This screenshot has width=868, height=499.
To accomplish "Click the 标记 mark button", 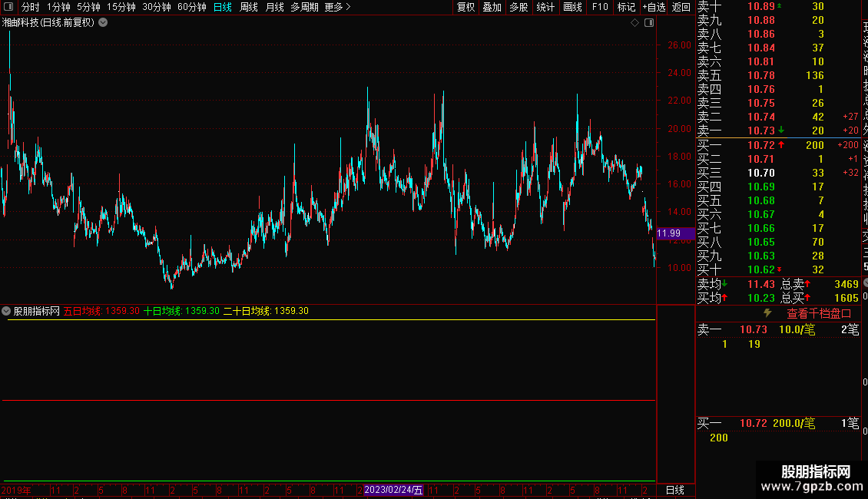I will tap(626, 7).
